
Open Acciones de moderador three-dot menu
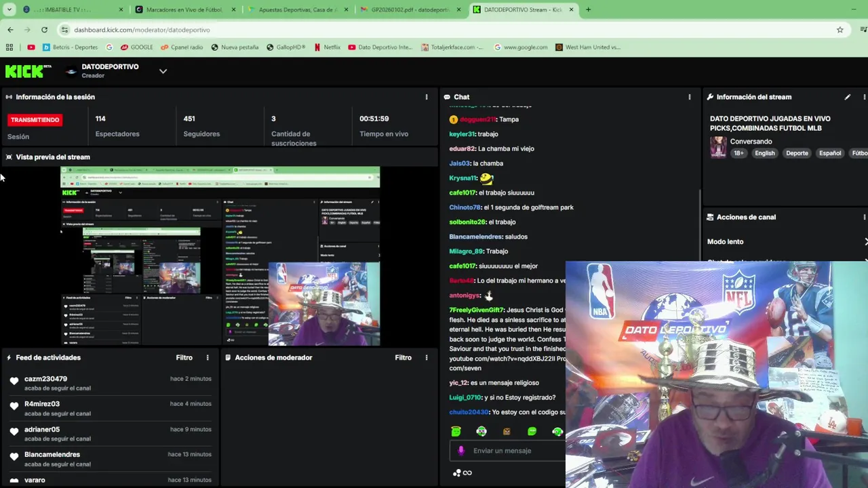[x=426, y=357]
